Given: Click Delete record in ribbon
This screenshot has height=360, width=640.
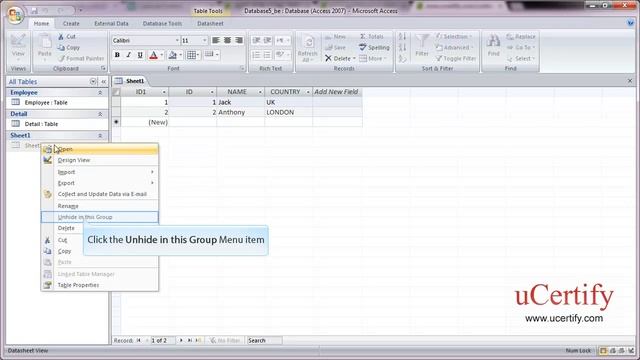Looking at the screenshot, I should 340,58.
